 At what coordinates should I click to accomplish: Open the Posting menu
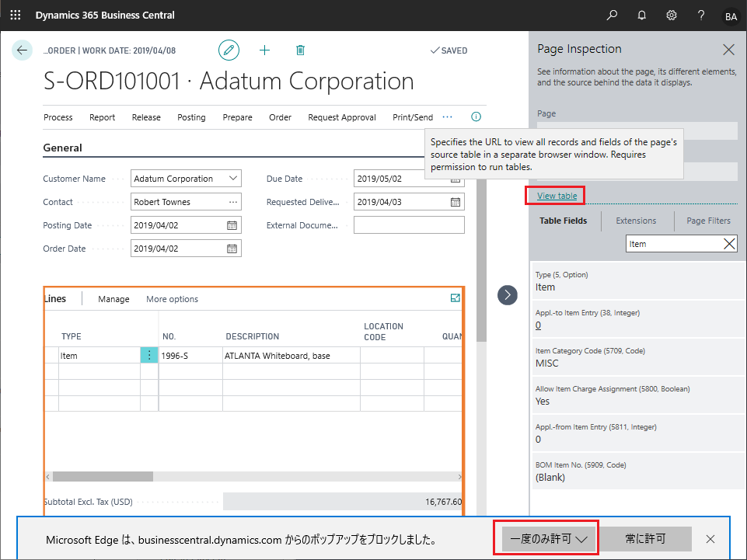pos(191,117)
